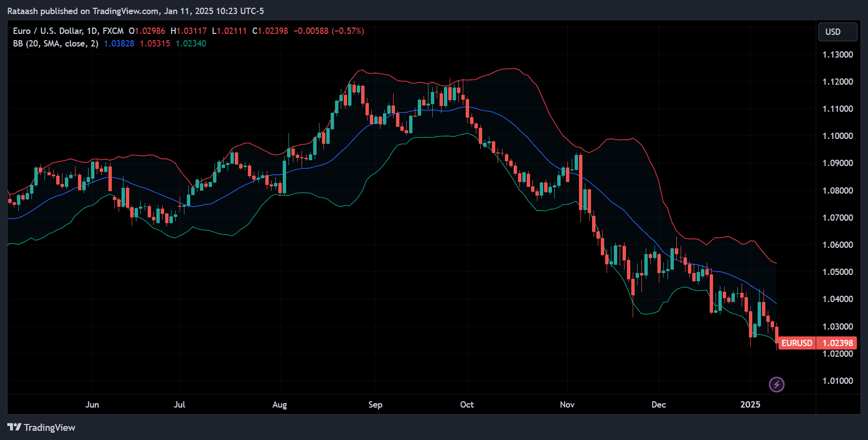The image size is (868, 440).
Task: Click the Rataash published on TradingView.com attribution text
Action: [135, 11]
